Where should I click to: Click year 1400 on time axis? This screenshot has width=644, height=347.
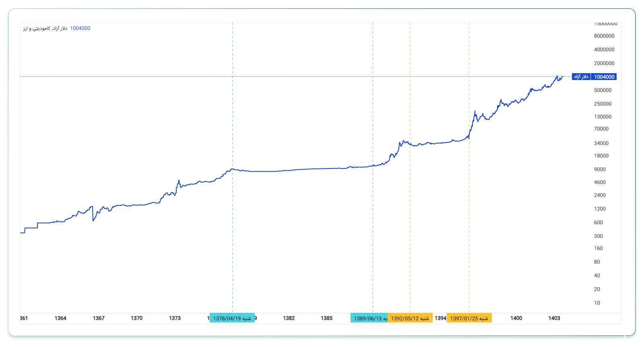pos(516,318)
